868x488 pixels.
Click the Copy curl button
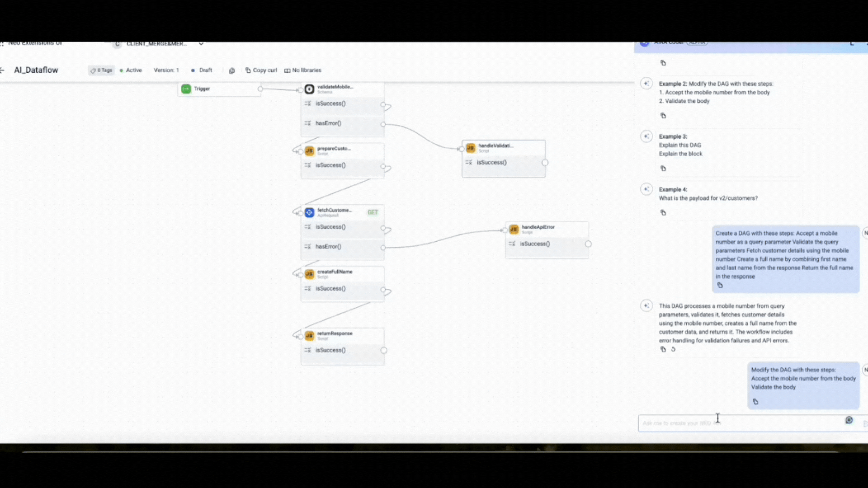pos(261,70)
